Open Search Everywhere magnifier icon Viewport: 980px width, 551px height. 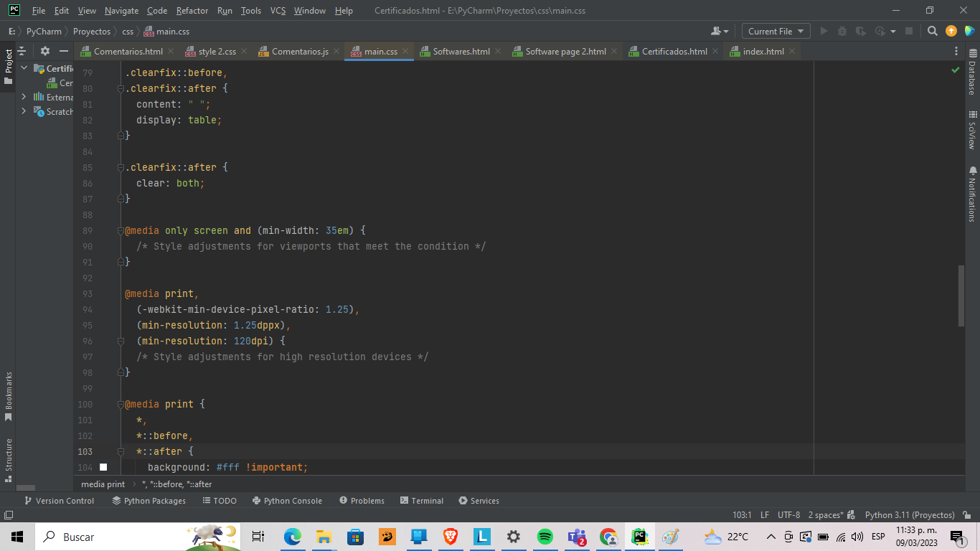tap(932, 31)
